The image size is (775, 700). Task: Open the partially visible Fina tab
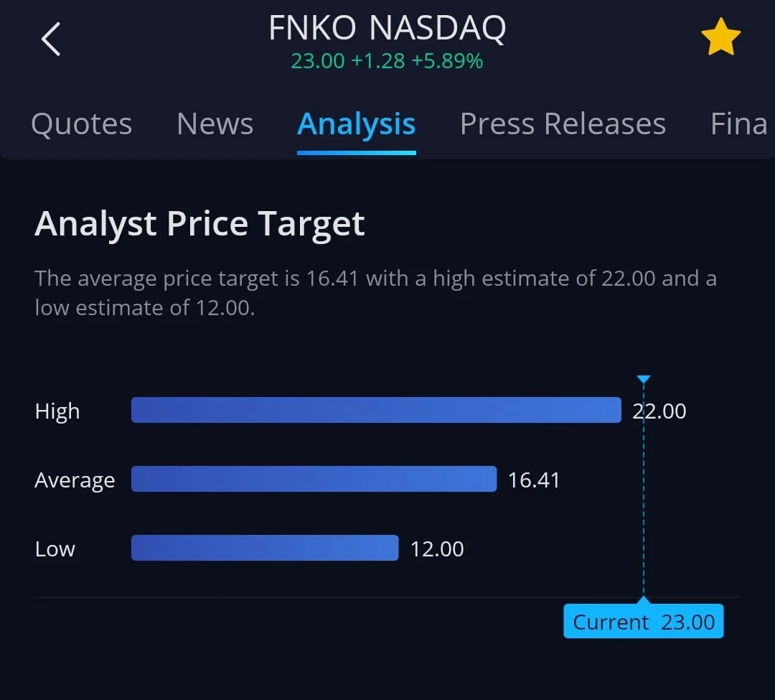[739, 123]
